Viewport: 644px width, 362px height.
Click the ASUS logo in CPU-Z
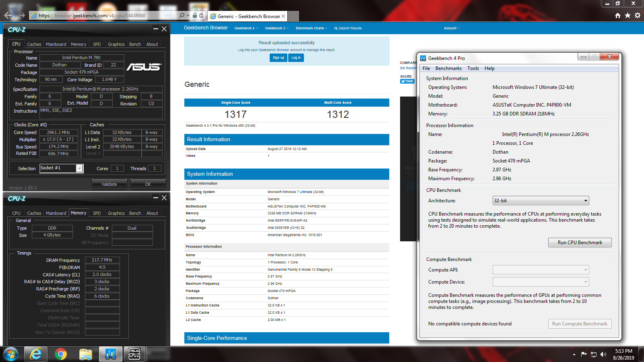pos(144,67)
